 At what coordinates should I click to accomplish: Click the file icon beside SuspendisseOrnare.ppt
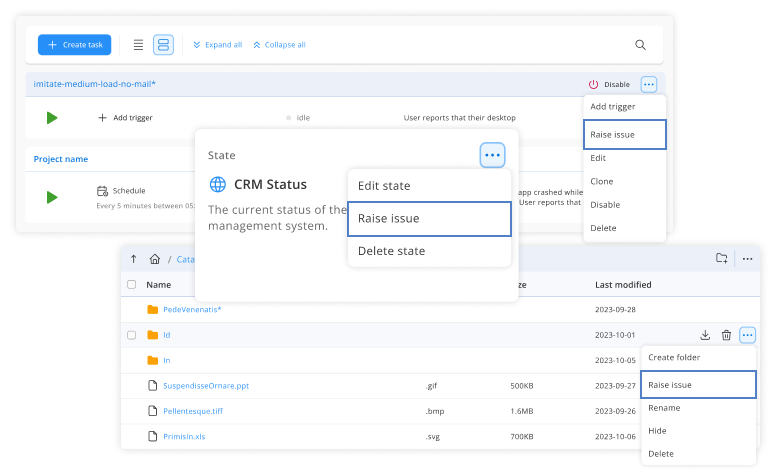[x=152, y=385]
